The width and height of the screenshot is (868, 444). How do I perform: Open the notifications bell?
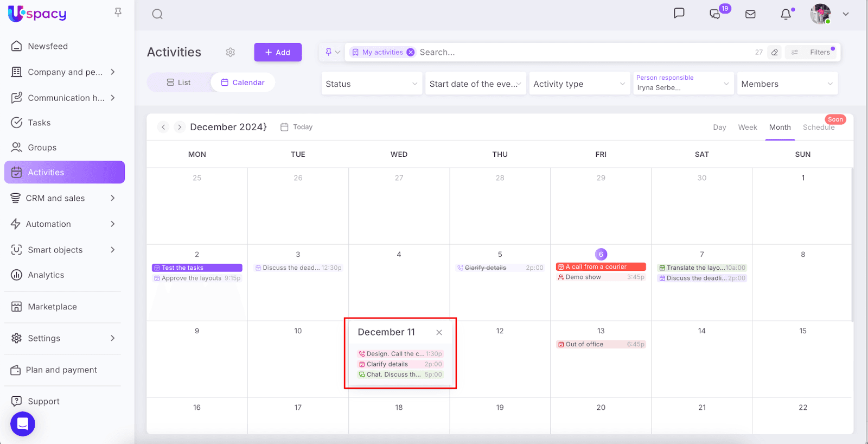click(786, 14)
